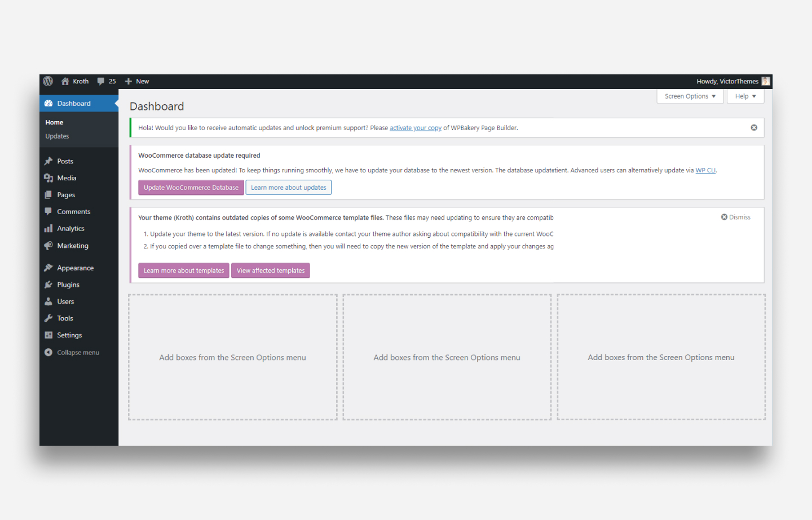
Task: Open the Howdy, VictorThemes account menu
Action: [727, 81]
